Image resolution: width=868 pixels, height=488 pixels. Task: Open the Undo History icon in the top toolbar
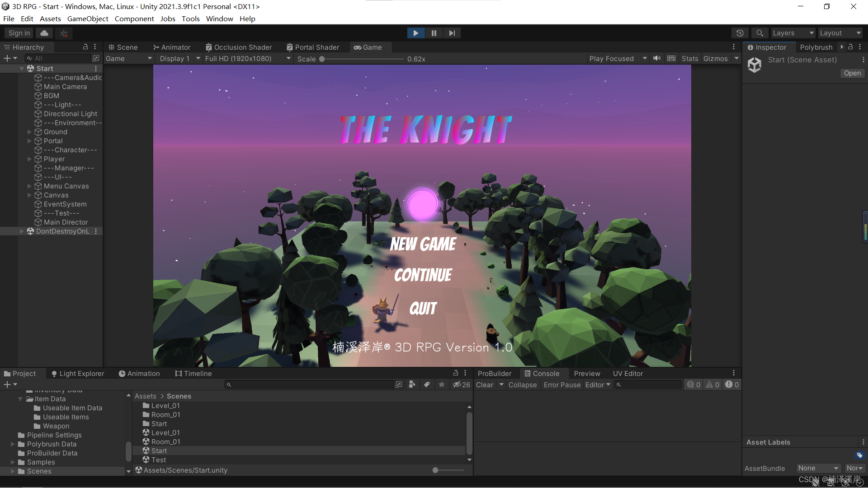pyautogui.click(x=740, y=33)
